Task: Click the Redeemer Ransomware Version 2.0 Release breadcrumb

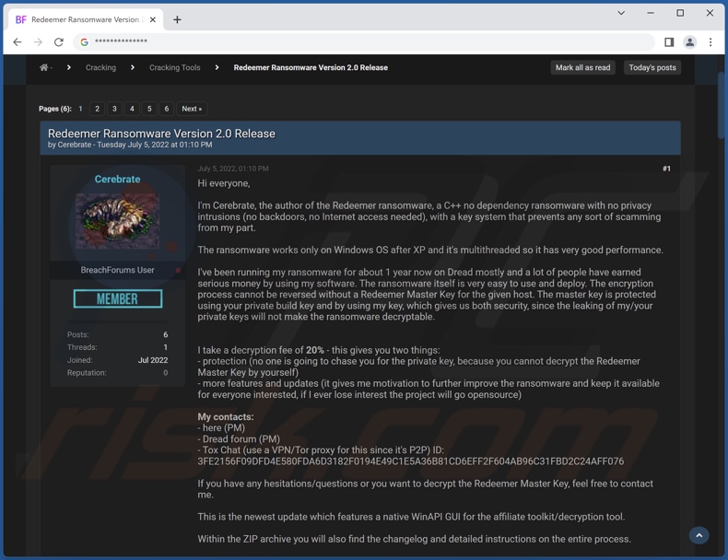Action: point(311,68)
